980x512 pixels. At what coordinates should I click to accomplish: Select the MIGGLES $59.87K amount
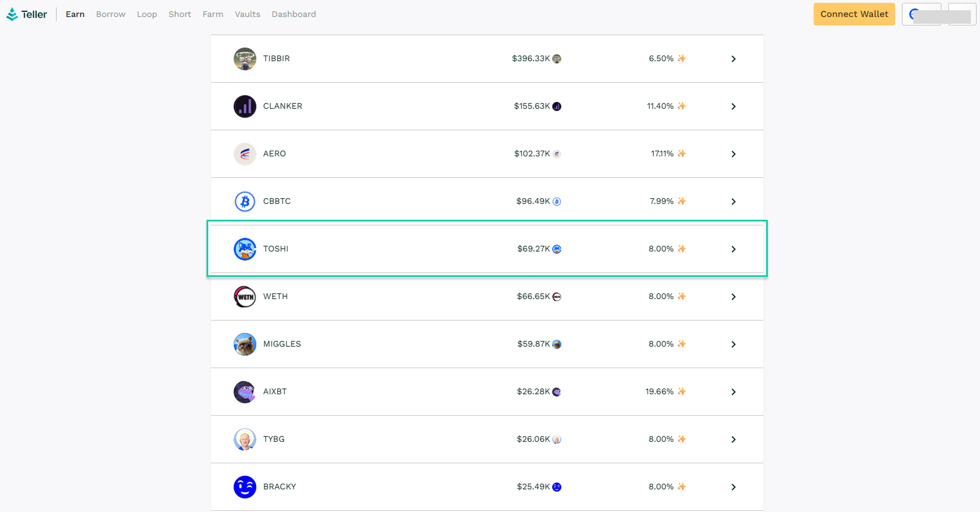coord(533,344)
